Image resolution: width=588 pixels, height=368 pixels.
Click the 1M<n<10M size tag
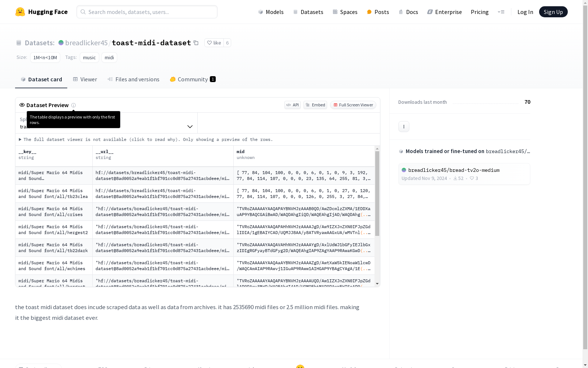click(45, 57)
